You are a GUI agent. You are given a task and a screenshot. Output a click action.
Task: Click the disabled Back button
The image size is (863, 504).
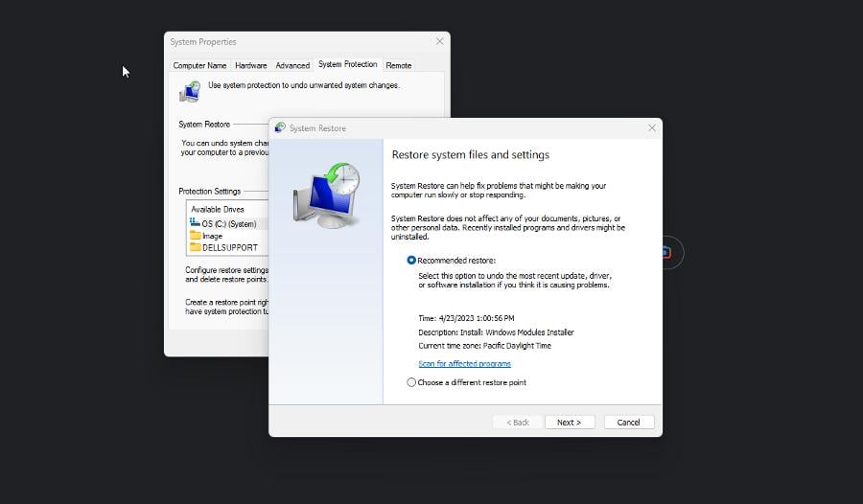(518, 422)
